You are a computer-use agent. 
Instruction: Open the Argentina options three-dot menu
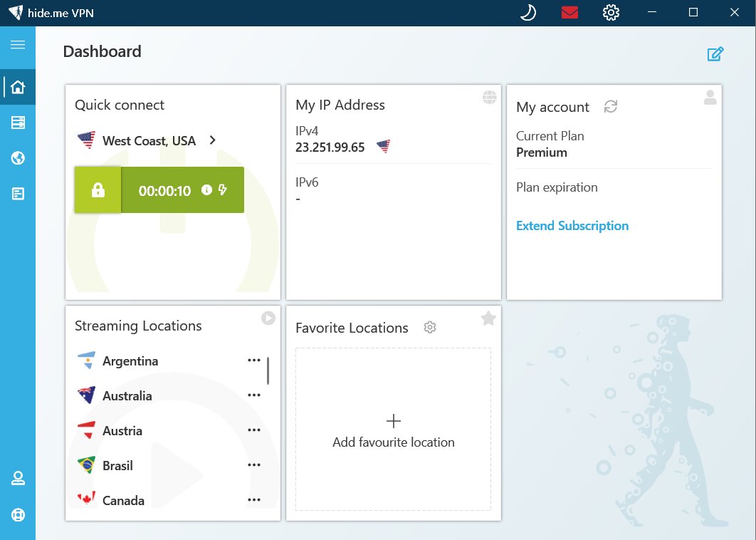pos(253,360)
